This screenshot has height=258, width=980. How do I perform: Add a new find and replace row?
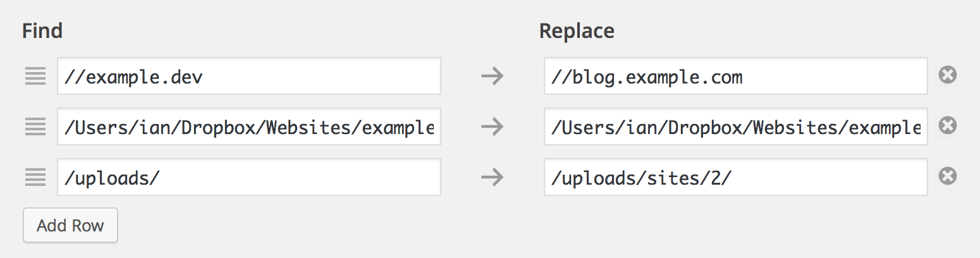70,226
